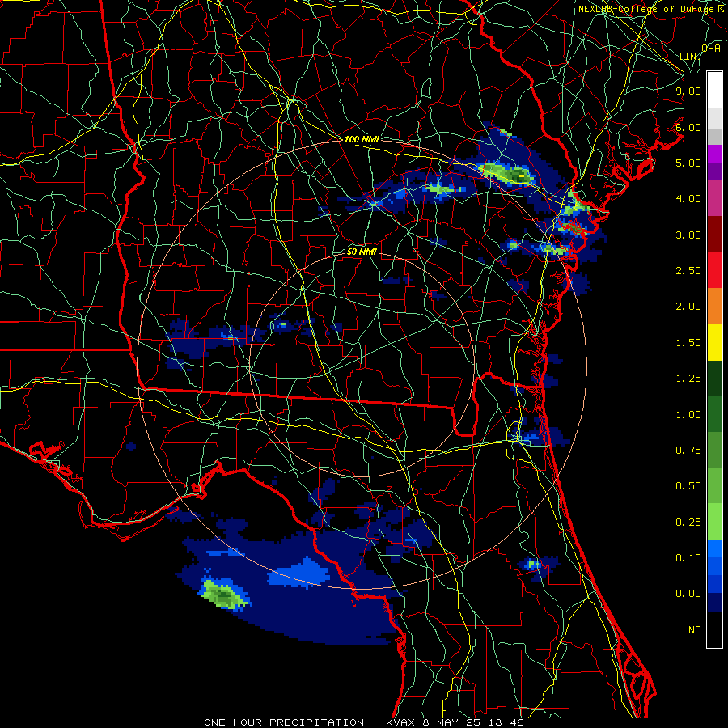Click the 9.00 legend value
This screenshot has width=728, height=728.
(x=688, y=91)
